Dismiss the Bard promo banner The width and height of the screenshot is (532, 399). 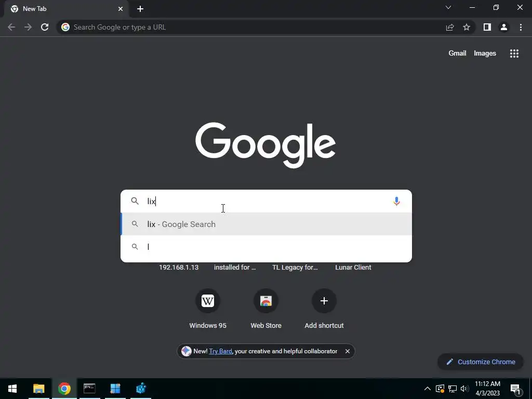point(348,351)
